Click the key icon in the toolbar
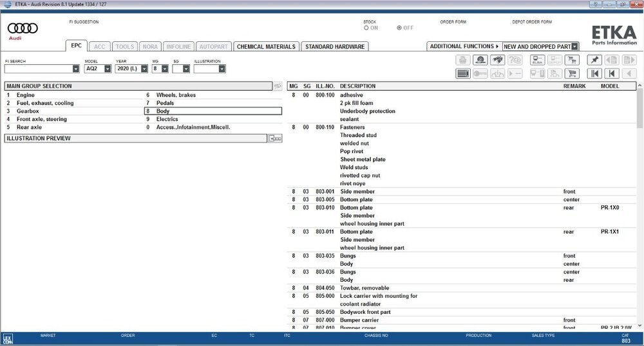The width and height of the screenshot is (644, 346). [480, 73]
